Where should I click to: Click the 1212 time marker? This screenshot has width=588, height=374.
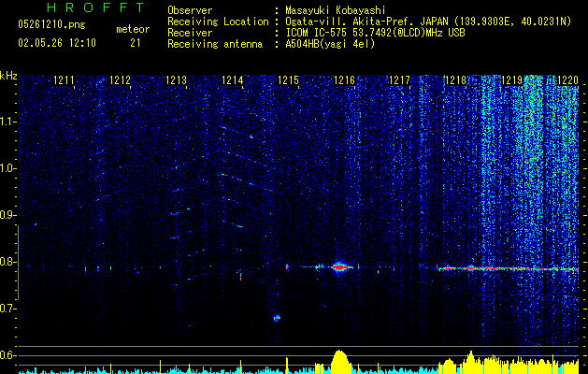click(x=120, y=79)
